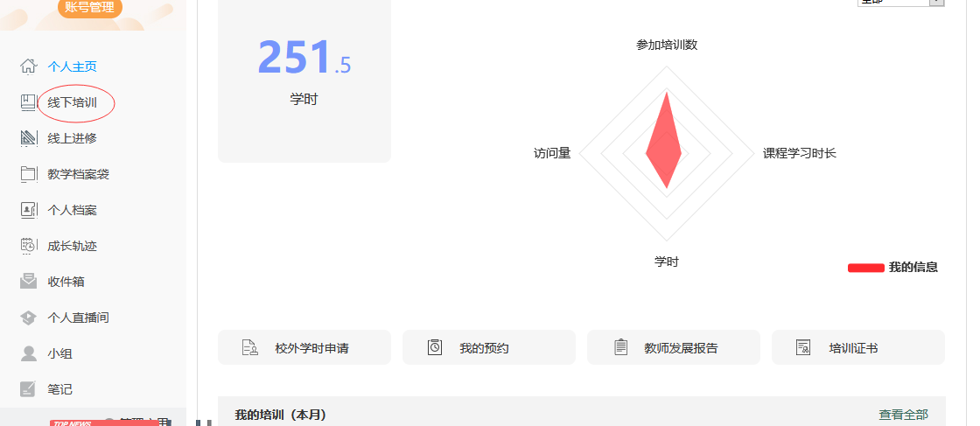
Task: Open the 我的预约 shortcut button
Action: 488,347
